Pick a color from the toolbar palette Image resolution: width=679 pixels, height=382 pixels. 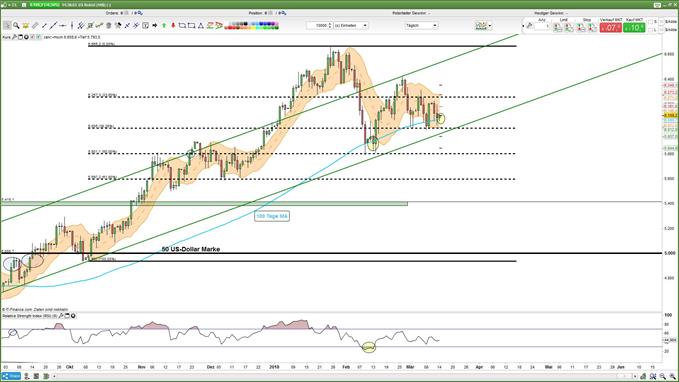coord(251,26)
